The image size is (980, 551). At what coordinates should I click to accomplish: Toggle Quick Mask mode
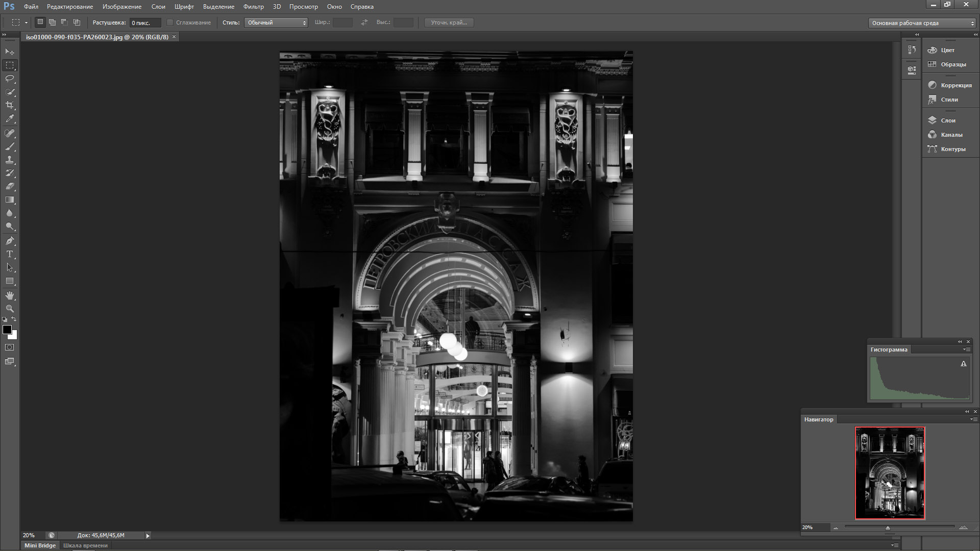tap(10, 347)
